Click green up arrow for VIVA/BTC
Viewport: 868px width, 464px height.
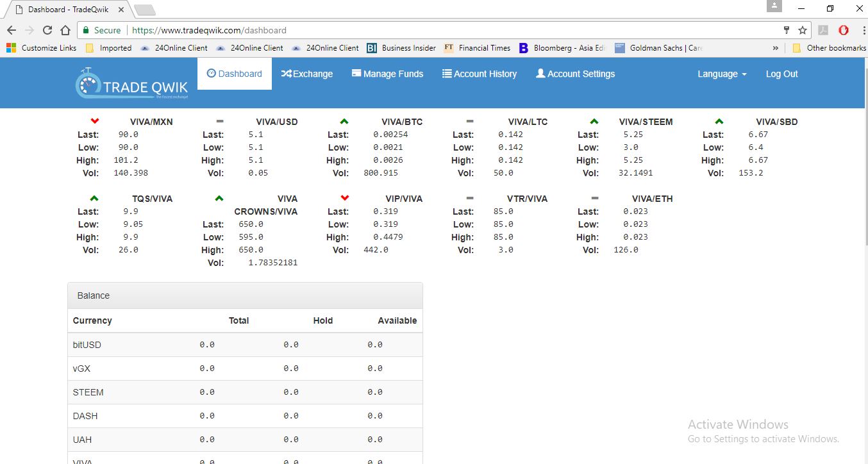pos(344,121)
